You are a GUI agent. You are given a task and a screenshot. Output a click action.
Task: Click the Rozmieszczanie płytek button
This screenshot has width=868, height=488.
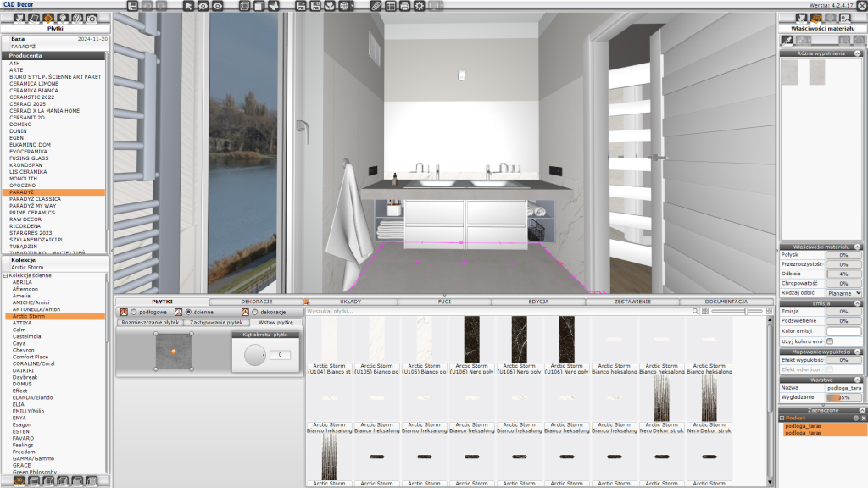coord(151,323)
